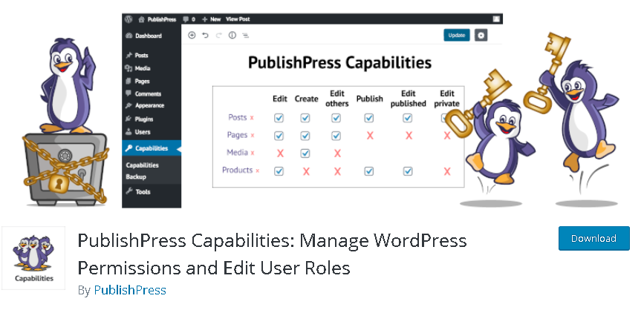Click the Media icon in sidebar
Viewport: 644px width, 310px height.
click(x=129, y=68)
